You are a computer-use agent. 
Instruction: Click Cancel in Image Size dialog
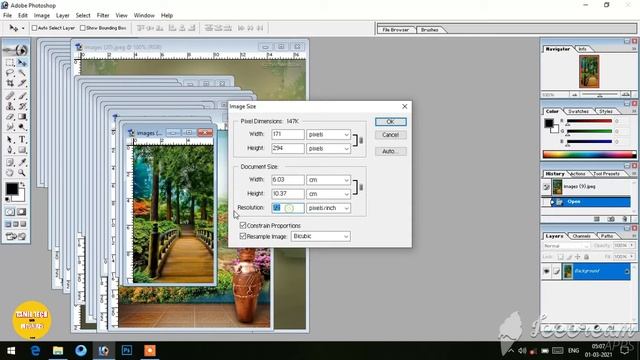pos(391,135)
